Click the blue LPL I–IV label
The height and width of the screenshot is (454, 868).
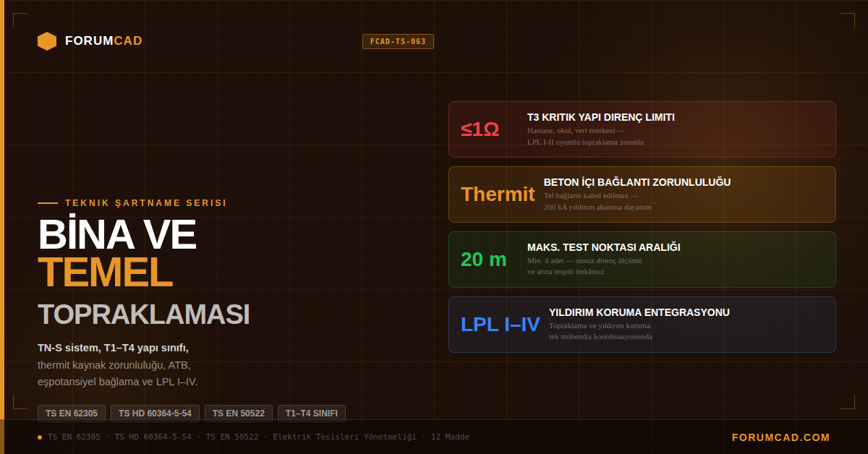pos(501,325)
